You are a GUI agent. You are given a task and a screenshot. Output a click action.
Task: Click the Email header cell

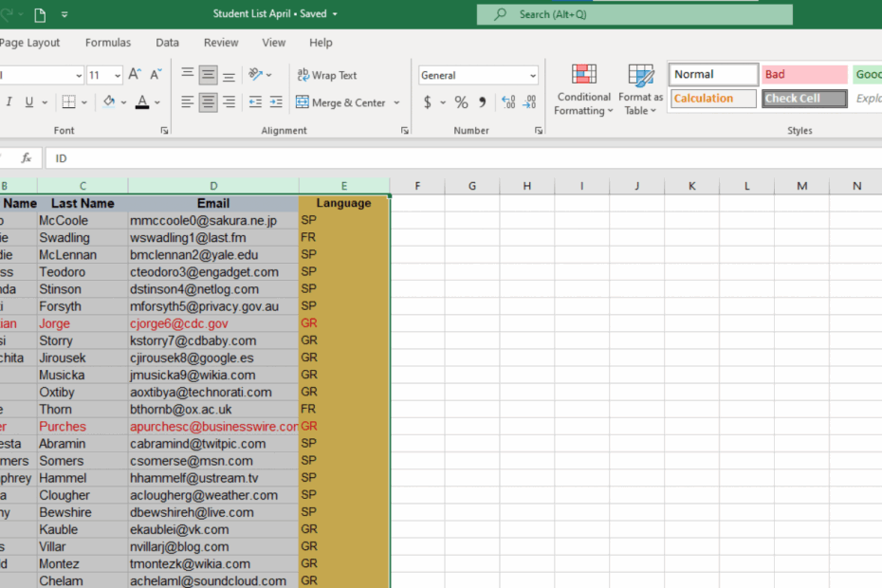213,203
